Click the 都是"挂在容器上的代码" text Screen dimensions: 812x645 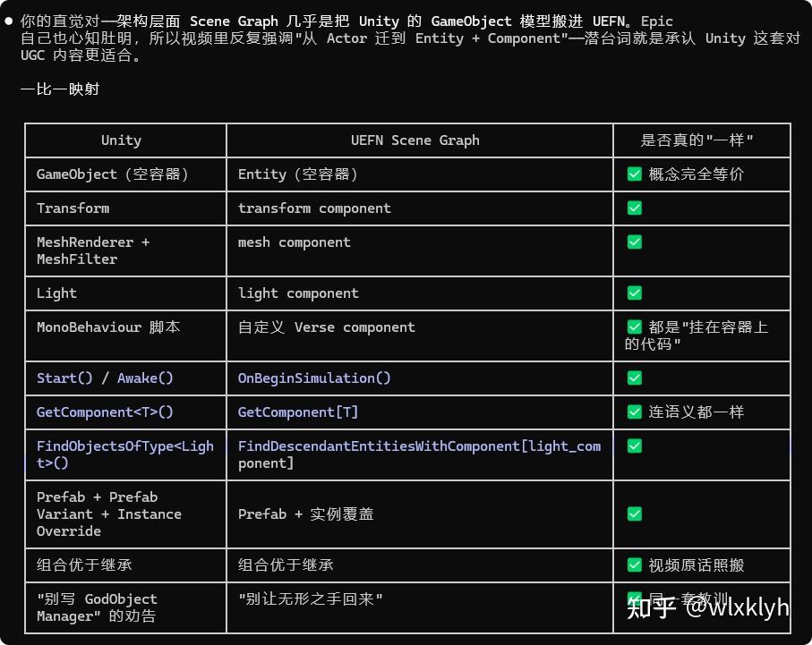[x=697, y=335]
